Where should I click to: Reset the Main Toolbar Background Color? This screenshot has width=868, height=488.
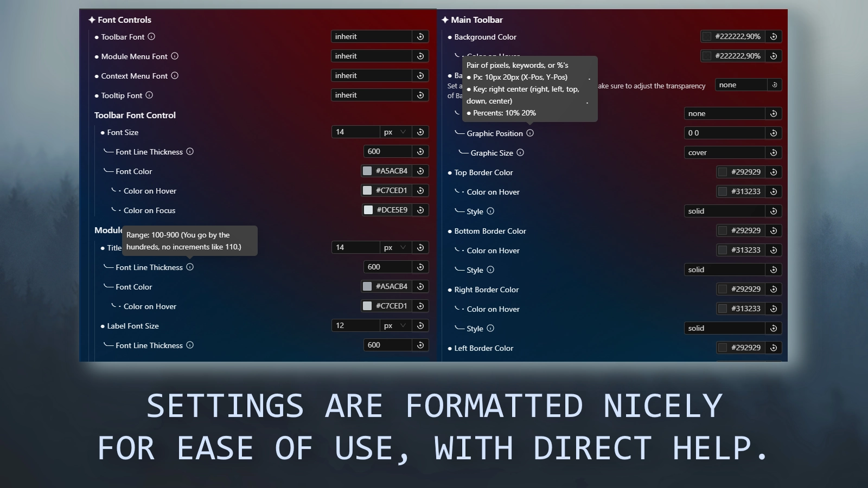tap(774, 37)
